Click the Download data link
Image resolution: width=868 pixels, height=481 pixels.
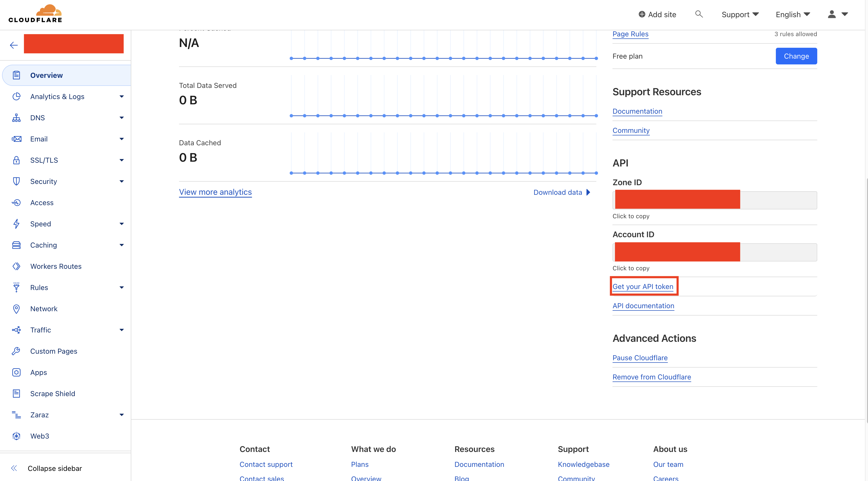(x=562, y=192)
